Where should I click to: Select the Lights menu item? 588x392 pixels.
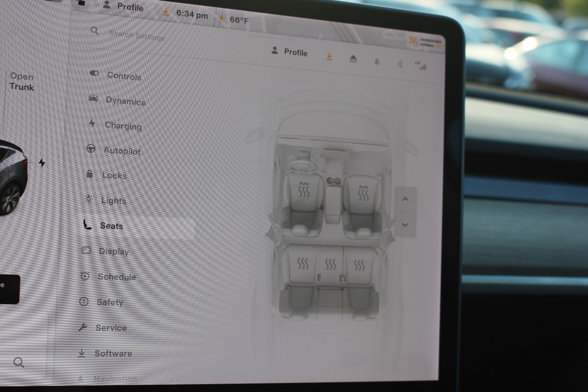(113, 201)
